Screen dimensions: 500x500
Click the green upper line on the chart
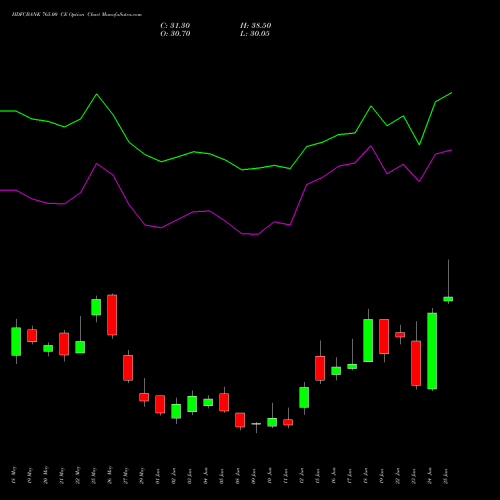tap(226, 160)
